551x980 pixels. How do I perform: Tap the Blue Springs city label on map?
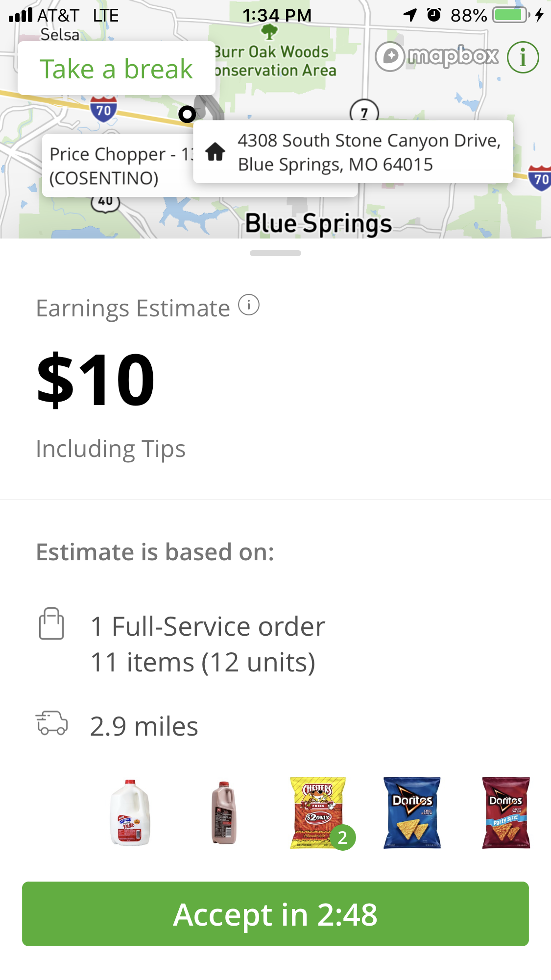click(x=318, y=224)
